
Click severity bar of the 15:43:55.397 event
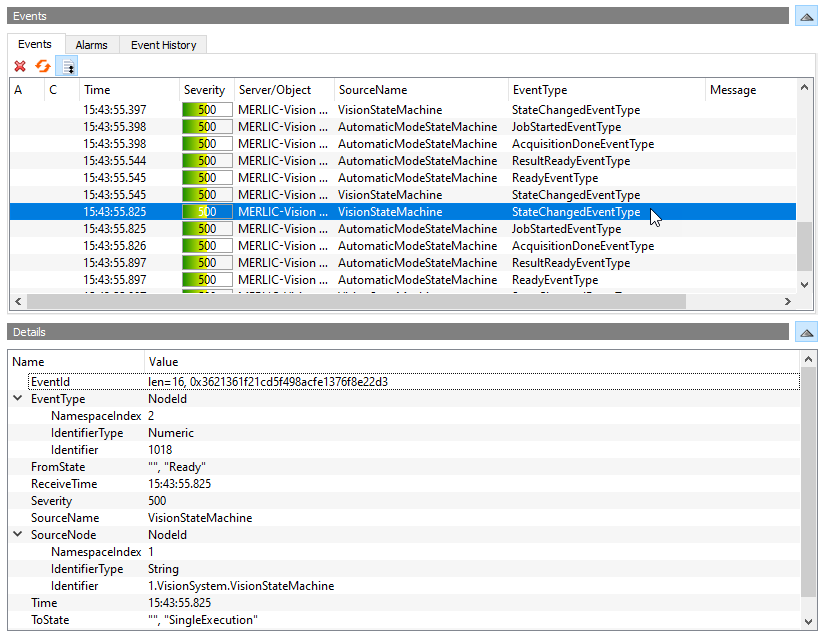(x=207, y=110)
